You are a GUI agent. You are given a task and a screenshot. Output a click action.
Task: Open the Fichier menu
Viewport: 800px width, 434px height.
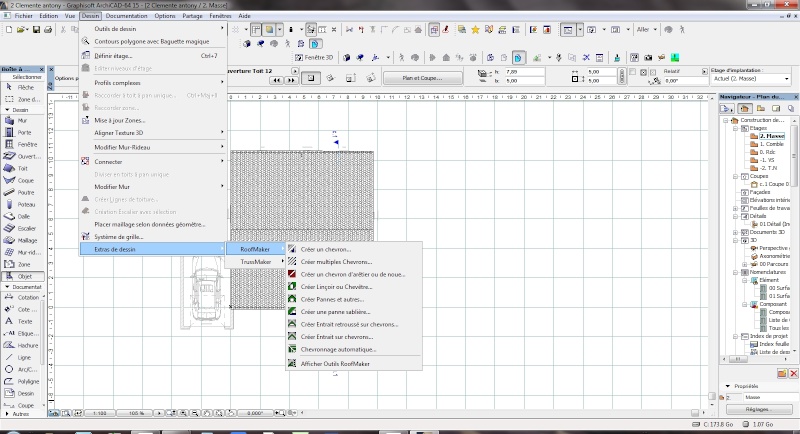click(x=23, y=16)
